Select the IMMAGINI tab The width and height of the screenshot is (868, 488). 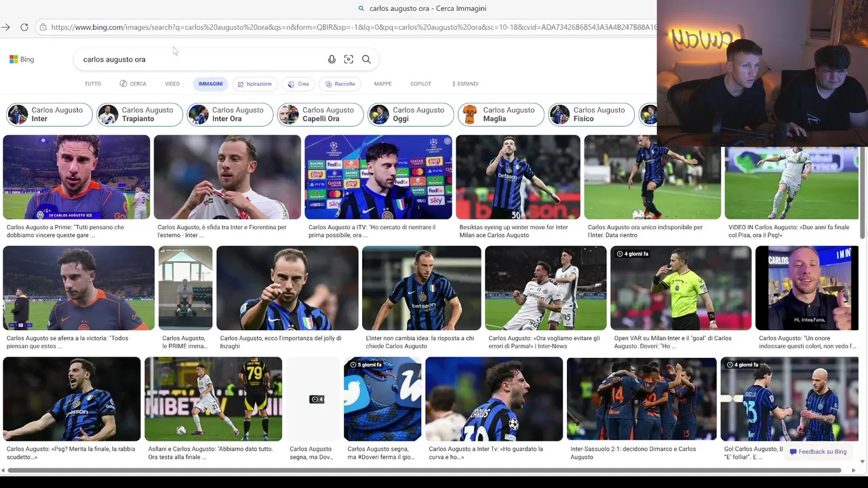click(210, 84)
